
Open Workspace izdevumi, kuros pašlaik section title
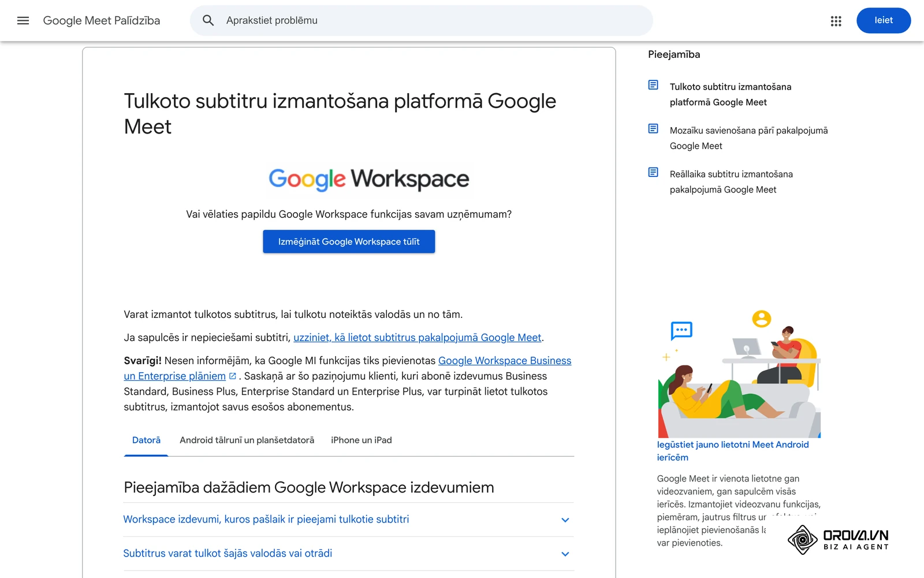click(x=266, y=520)
